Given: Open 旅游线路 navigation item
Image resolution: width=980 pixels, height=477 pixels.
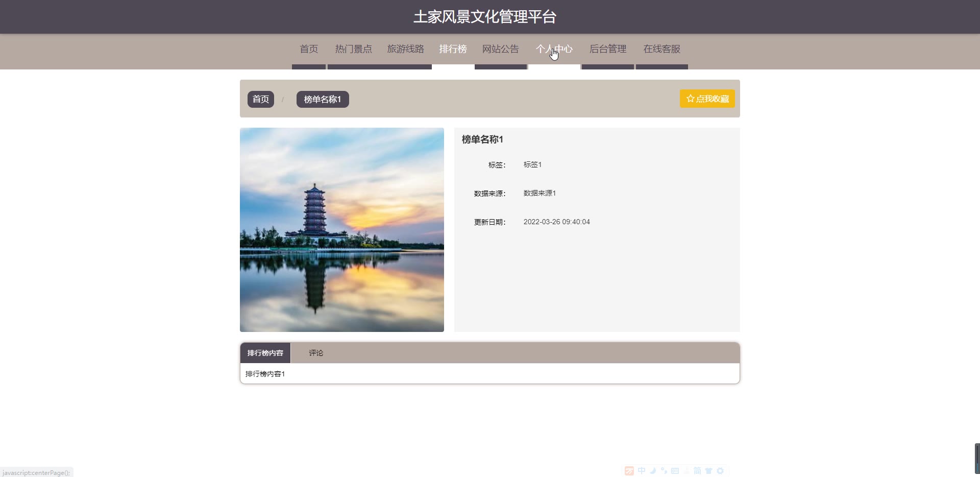Looking at the screenshot, I should point(405,49).
